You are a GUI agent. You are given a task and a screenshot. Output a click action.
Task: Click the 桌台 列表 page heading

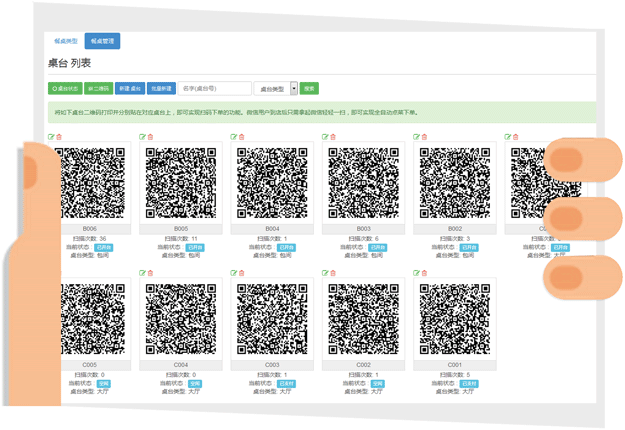tap(69, 63)
